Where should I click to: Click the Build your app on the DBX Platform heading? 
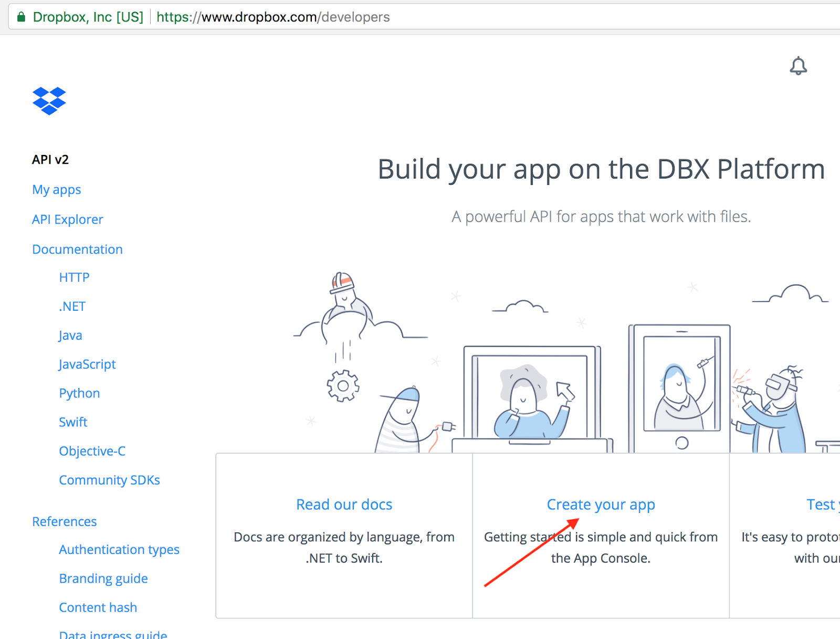[x=601, y=170]
